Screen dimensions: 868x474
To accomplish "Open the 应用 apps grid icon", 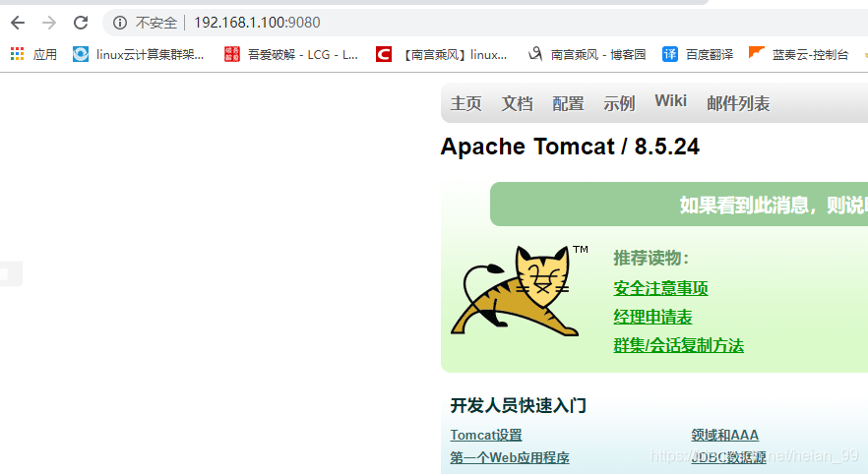I will point(17,54).
